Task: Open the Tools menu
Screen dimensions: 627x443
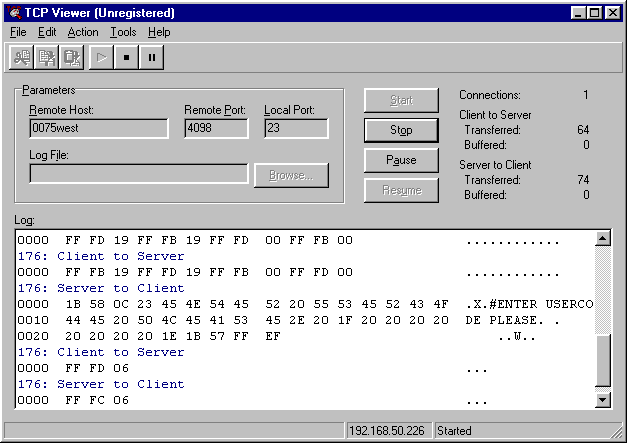Action: (123, 32)
